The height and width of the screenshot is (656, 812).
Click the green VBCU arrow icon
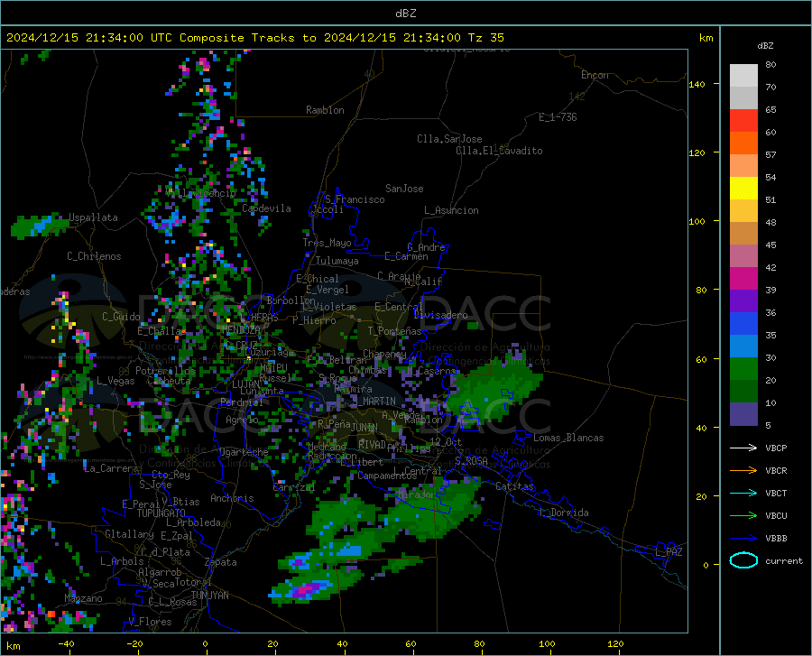(x=743, y=516)
